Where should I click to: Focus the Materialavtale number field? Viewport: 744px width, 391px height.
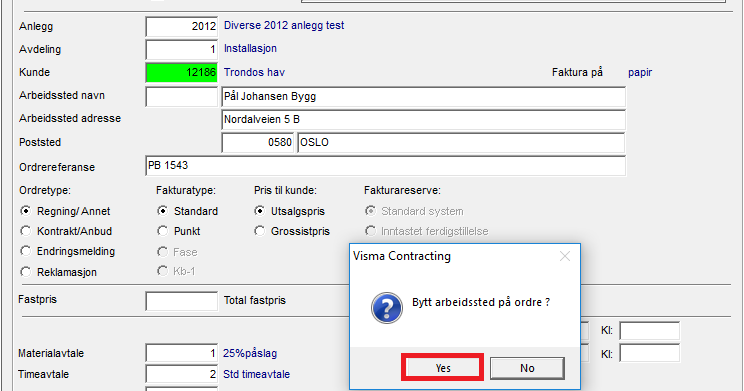181,353
